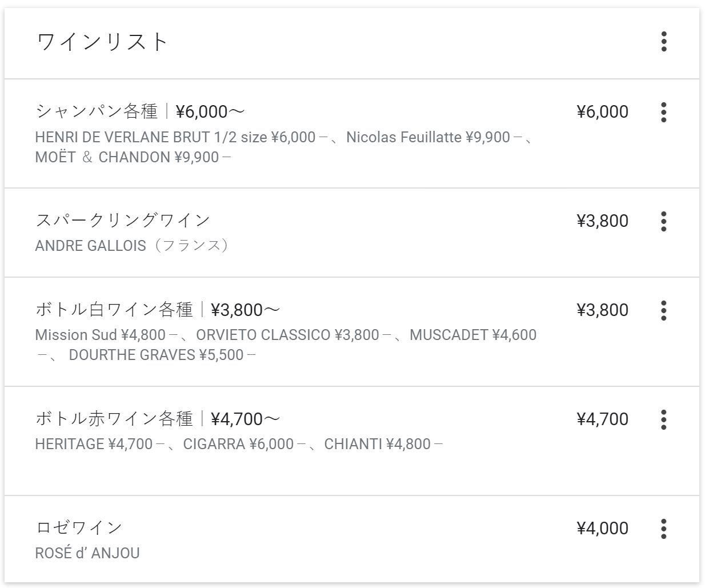Image resolution: width=705 pixels, height=588 pixels.
Task: Click the ANDRE GALLOIS（フランス）description
Action: [132, 246]
